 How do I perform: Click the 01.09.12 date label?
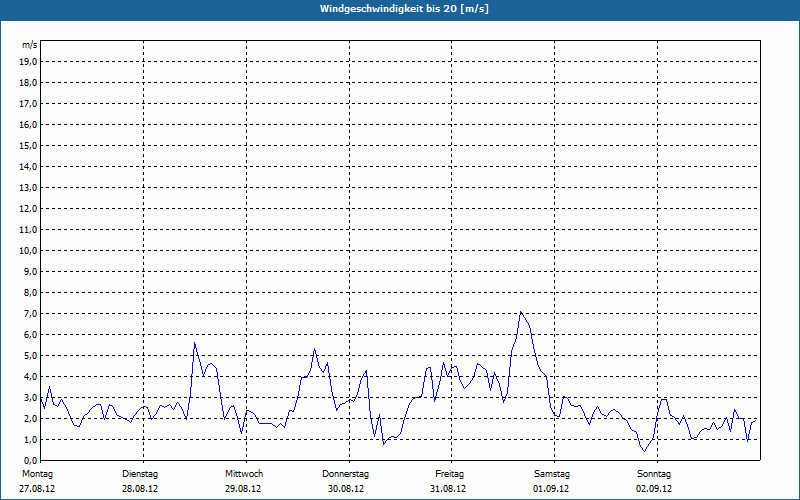click(x=551, y=489)
